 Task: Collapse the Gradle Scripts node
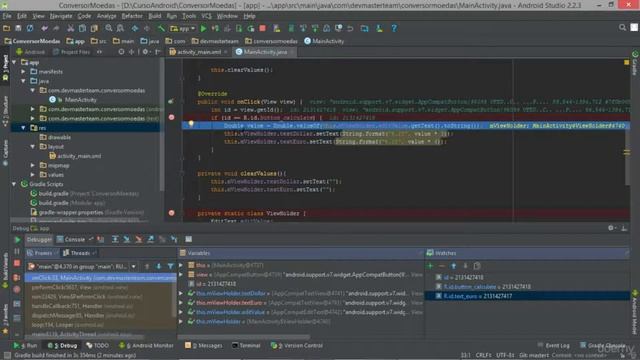(x=14, y=184)
